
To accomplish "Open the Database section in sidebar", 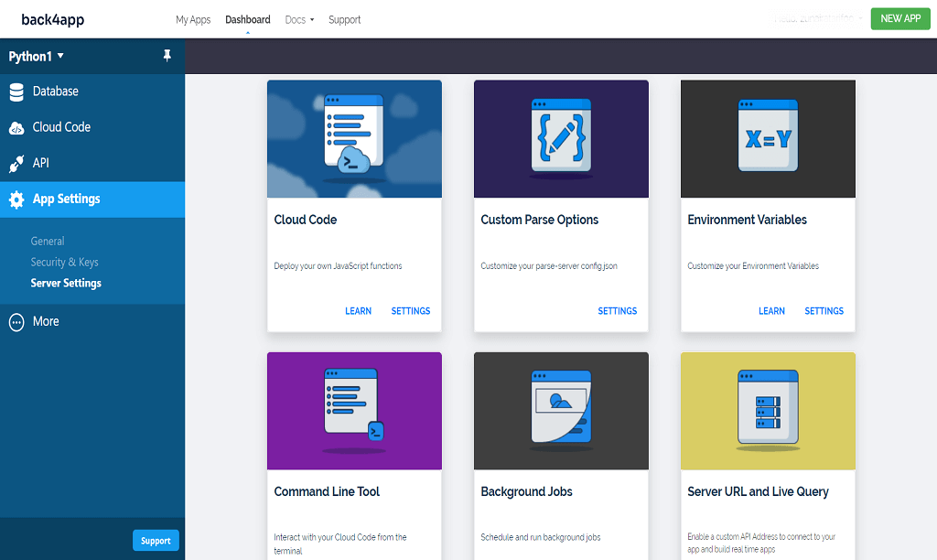I will (92, 92).
